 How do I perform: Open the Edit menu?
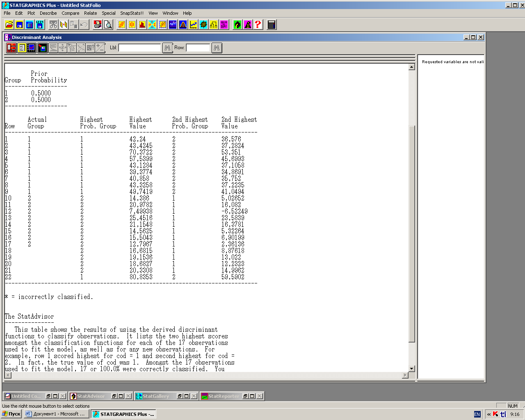[x=19, y=13]
